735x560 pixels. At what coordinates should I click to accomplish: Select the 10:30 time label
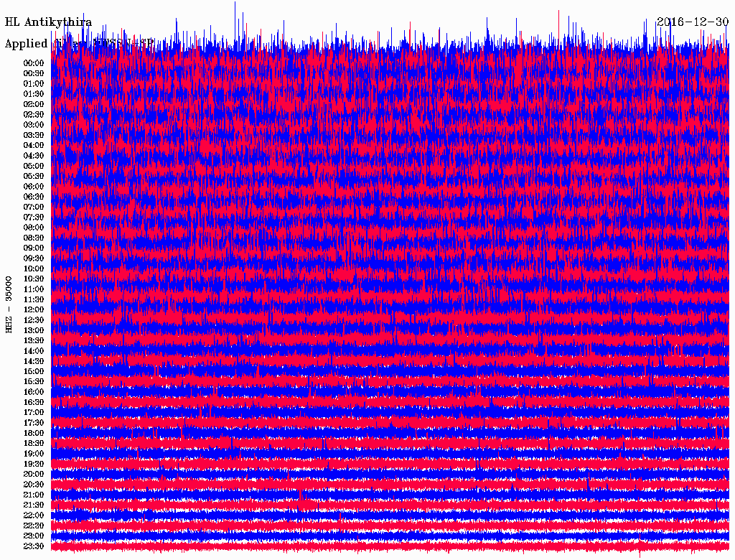click(x=33, y=279)
